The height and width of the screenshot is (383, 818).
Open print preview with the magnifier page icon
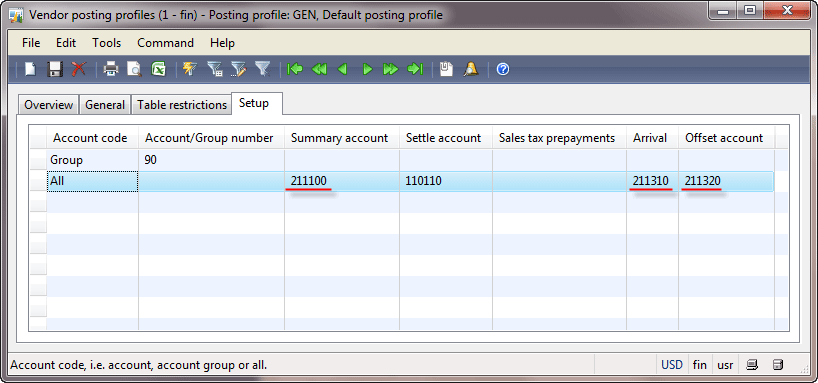[x=135, y=69]
